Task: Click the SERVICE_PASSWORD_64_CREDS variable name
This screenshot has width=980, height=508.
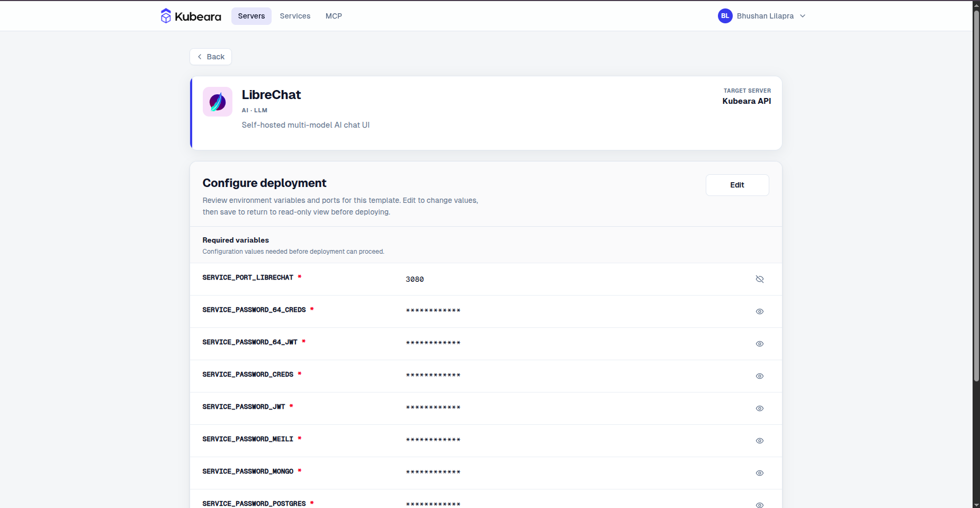Action: (x=254, y=310)
